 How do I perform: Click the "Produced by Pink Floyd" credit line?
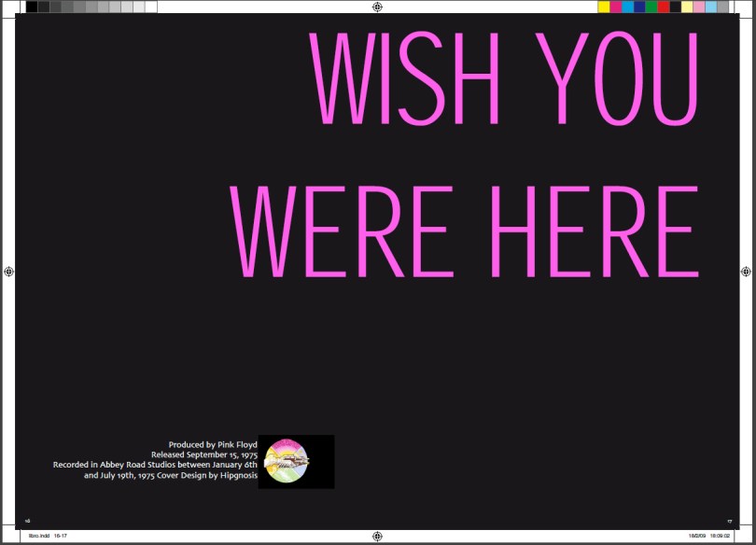coord(212,444)
